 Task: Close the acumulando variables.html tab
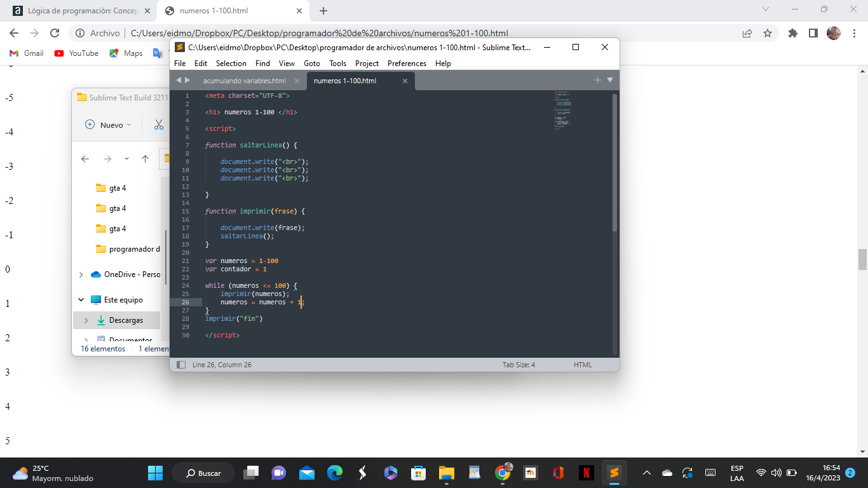[297, 81]
